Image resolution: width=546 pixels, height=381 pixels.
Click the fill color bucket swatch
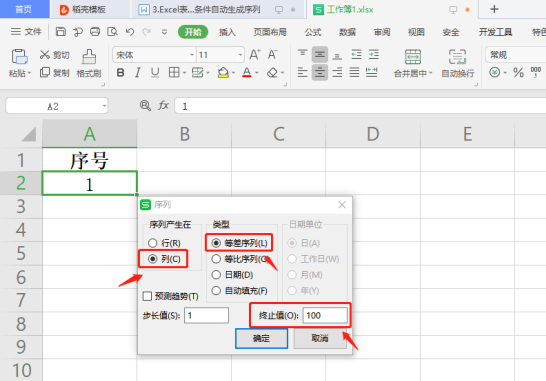coord(223,72)
